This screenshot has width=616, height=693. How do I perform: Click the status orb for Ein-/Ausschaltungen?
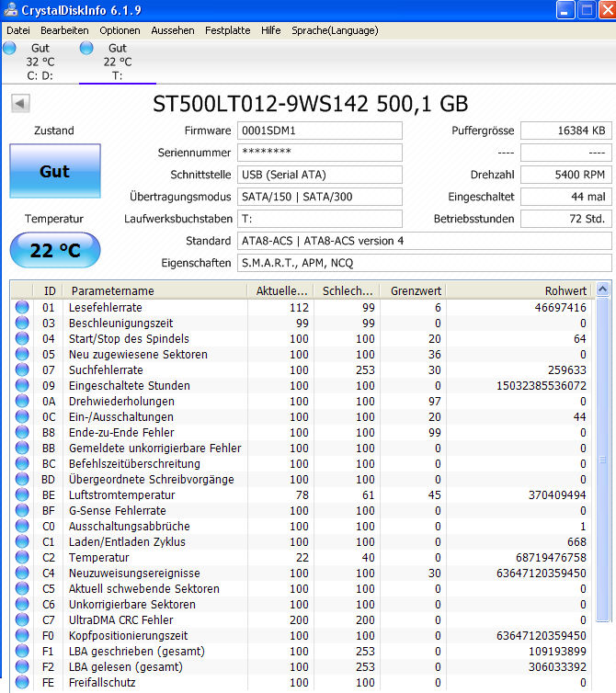[x=22, y=416]
